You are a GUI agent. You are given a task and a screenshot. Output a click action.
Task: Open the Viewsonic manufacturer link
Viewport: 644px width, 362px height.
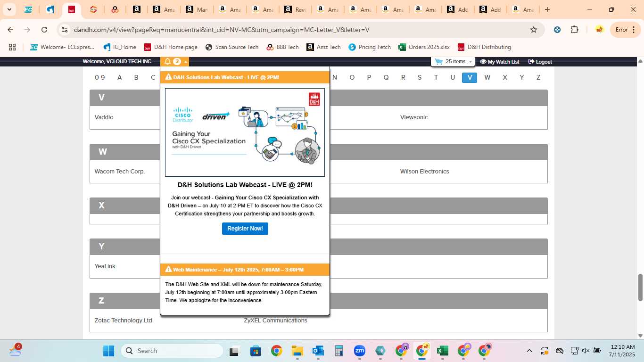[x=414, y=117]
